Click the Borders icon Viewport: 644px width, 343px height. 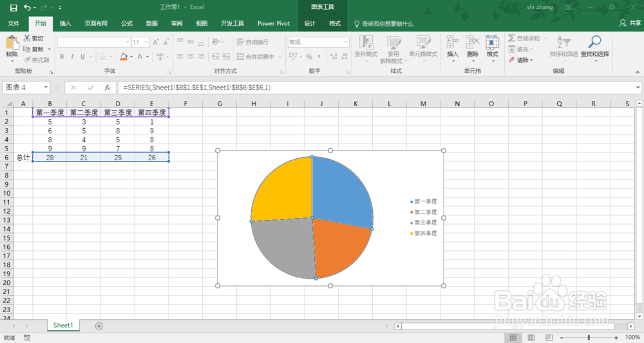pos(103,57)
